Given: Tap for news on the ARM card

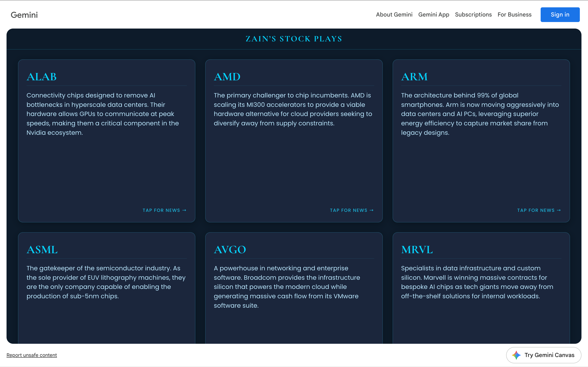Looking at the screenshot, I should 536,210.
